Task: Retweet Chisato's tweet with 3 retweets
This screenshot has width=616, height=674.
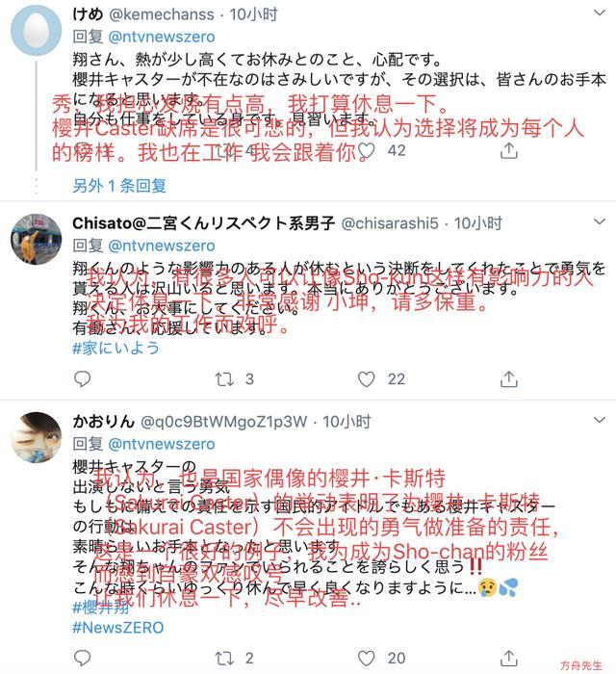Action: 224,378
